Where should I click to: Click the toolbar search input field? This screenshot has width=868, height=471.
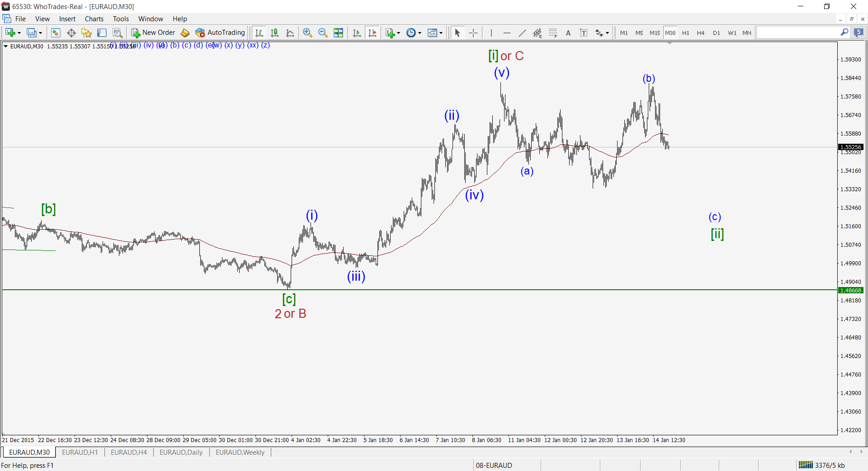[798, 33]
